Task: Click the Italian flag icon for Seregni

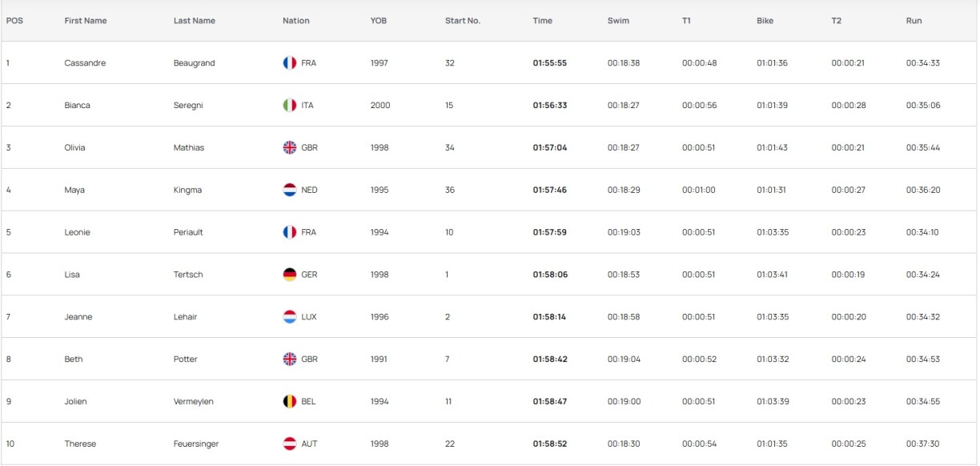Action: click(x=290, y=106)
